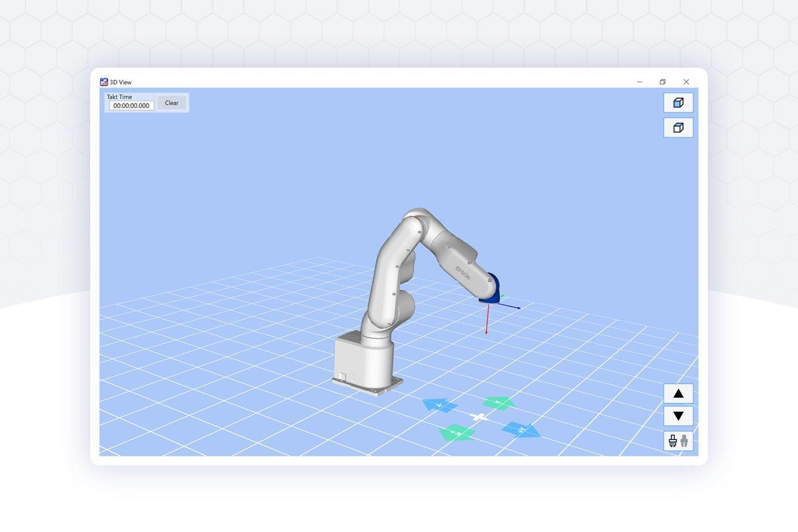
Task: Click the Takt Time input field
Action: [131, 106]
